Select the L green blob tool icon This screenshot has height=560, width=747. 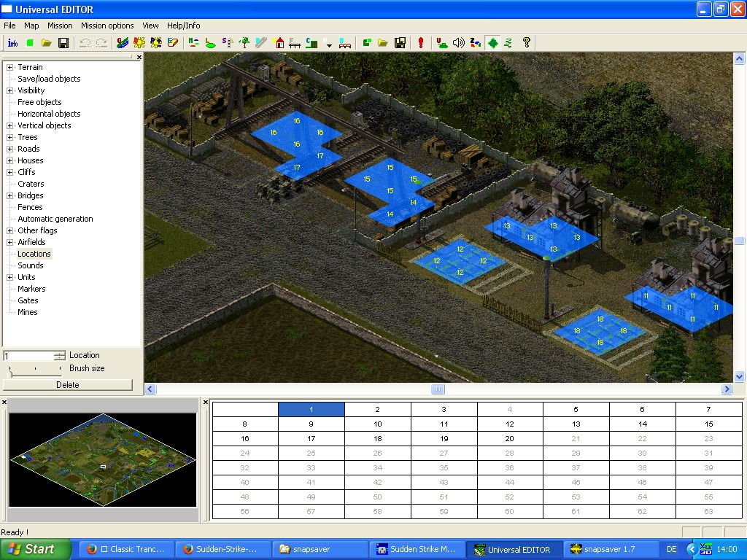pos(210,43)
